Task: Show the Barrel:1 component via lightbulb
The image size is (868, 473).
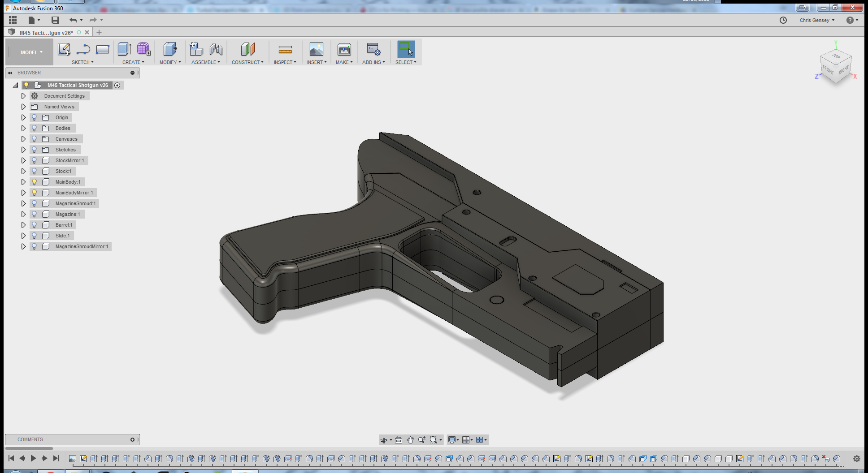Action: click(34, 225)
